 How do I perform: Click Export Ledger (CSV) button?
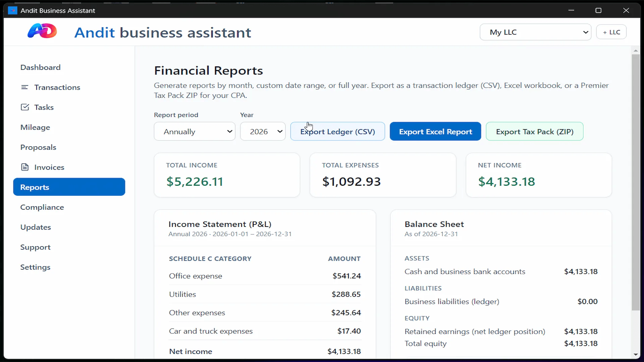click(337, 131)
